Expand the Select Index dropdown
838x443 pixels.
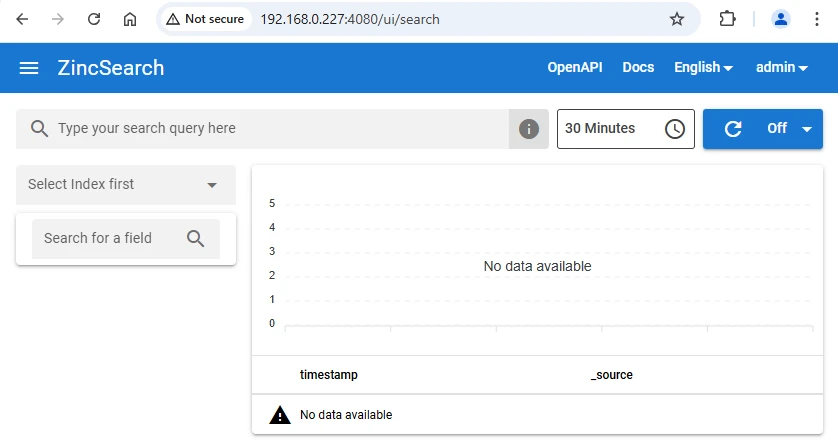point(126,185)
